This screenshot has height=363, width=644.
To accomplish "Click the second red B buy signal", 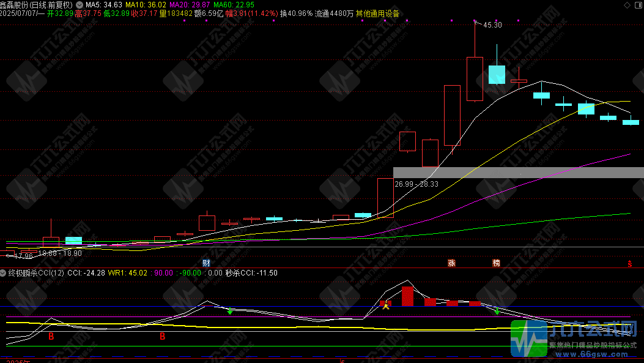I will coord(163,337).
